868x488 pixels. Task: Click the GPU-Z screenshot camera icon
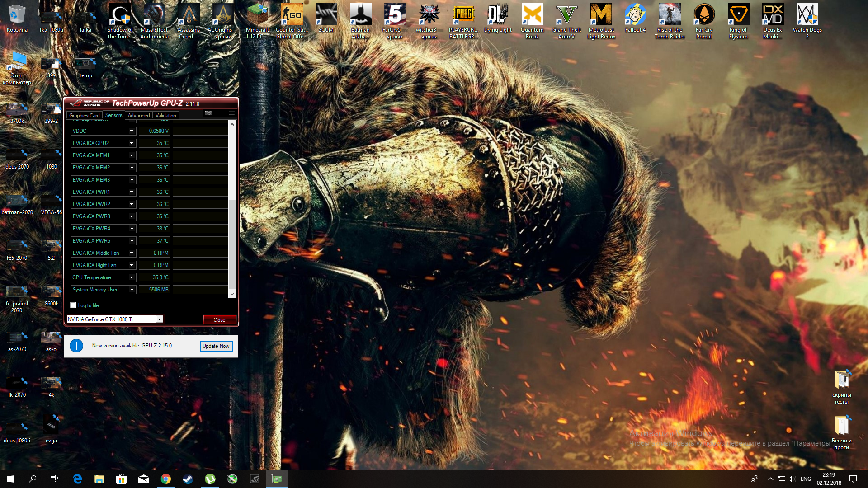(209, 113)
